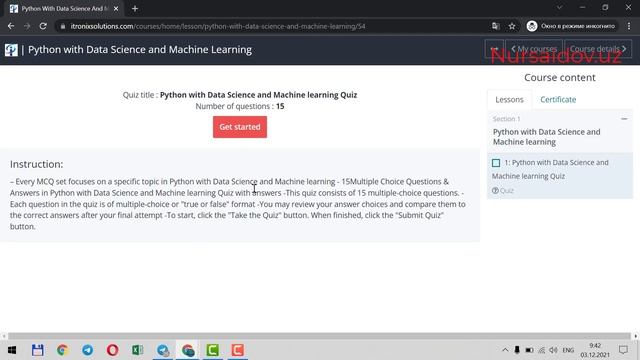Reload the page with the refresh icon

[x=43, y=26]
